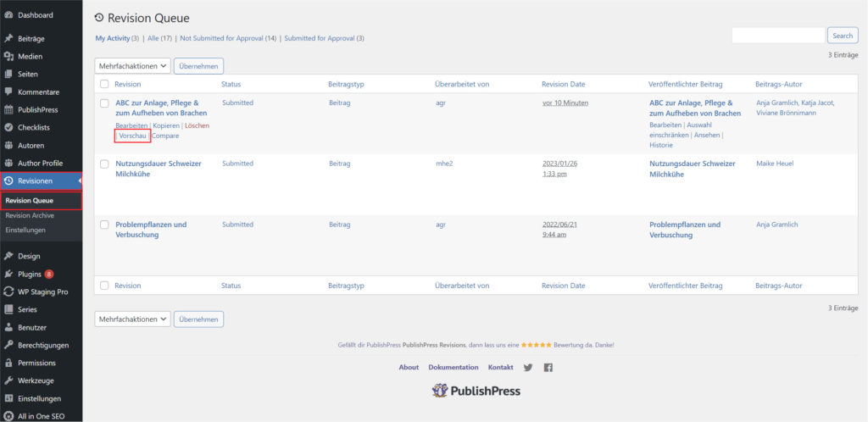The image size is (868, 422).
Task: Collapse the Revisionen menu arrow in sidebar
Action: pyautogui.click(x=80, y=180)
